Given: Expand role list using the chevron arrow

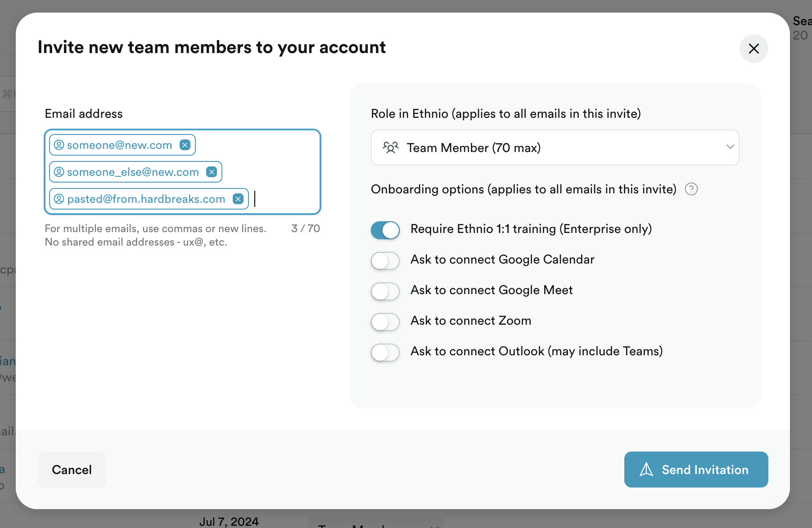Looking at the screenshot, I should pyautogui.click(x=730, y=147).
